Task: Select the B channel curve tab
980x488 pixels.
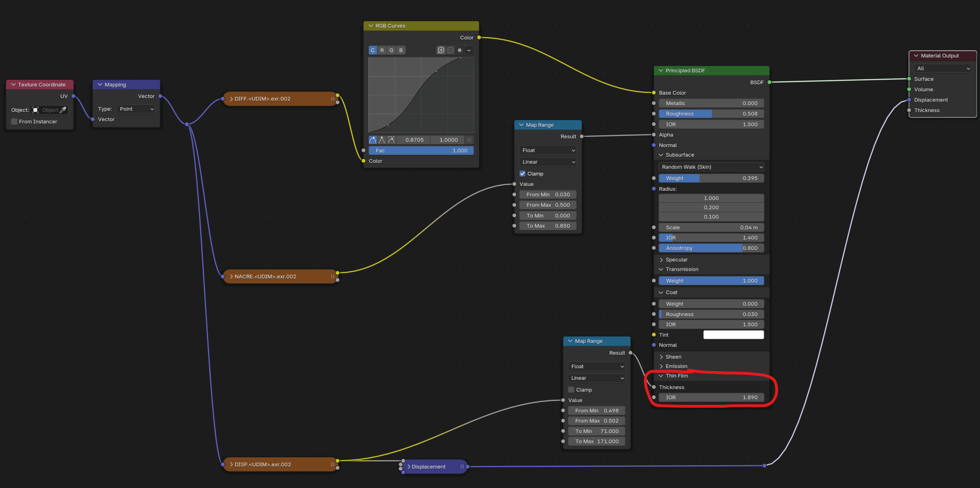Action: (x=401, y=50)
